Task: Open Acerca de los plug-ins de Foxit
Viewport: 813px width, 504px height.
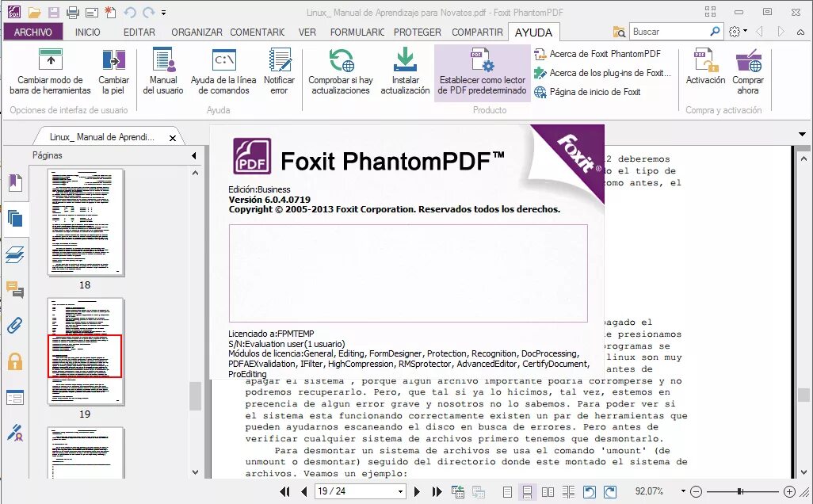Action: [602, 73]
